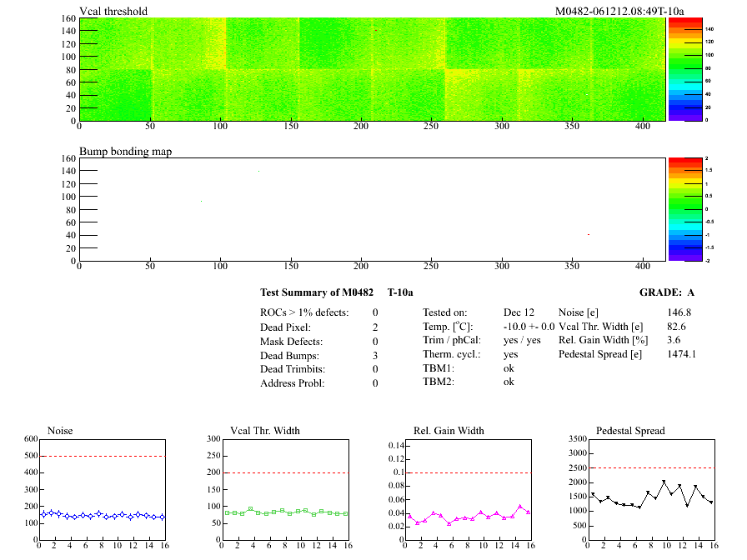Click the 'TBM1:' status label
Image resolution: width=747 pixels, height=560 pixels.
point(439,367)
